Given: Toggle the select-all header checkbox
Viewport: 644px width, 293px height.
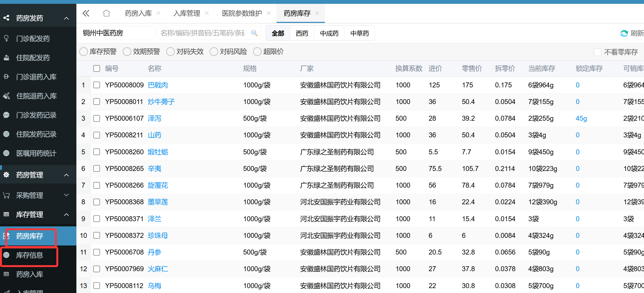Looking at the screenshot, I should (97, 68).
